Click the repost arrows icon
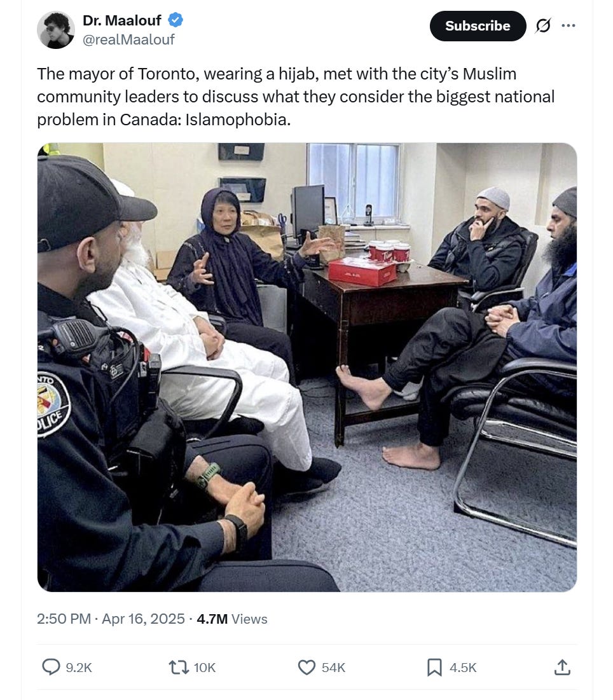The height and width of the screenshot is (700, 613). tap(179, 668)
